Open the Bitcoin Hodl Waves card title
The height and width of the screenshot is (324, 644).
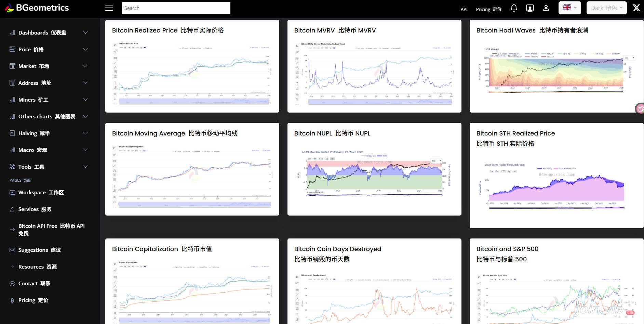click(x=532, y=30)
